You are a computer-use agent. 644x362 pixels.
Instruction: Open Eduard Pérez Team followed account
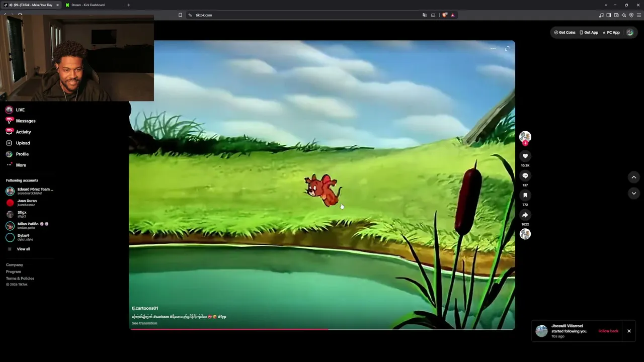coord(30,191)
